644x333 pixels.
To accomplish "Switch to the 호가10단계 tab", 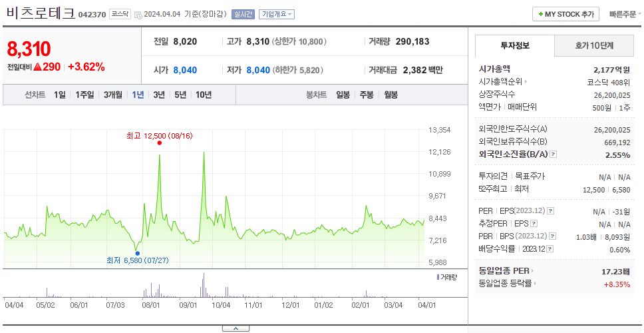I will pyautogui.click(x=594, y=46).
